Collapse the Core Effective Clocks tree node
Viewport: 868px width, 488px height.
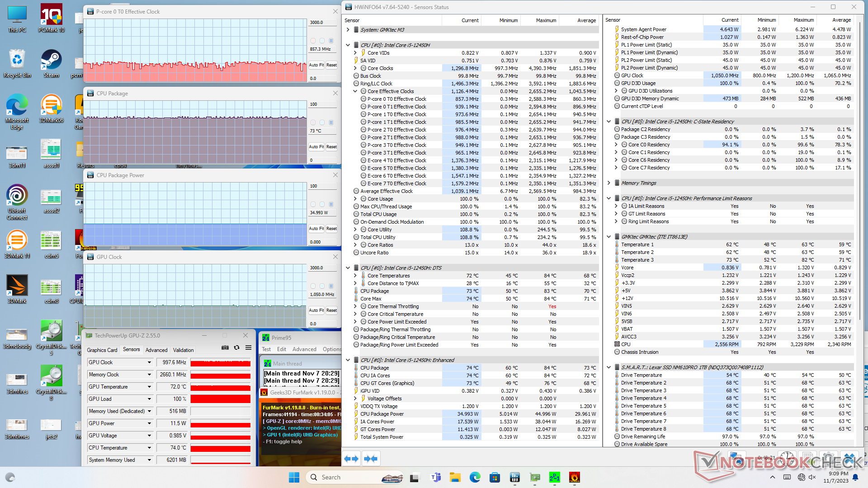[x=355, y=91]
